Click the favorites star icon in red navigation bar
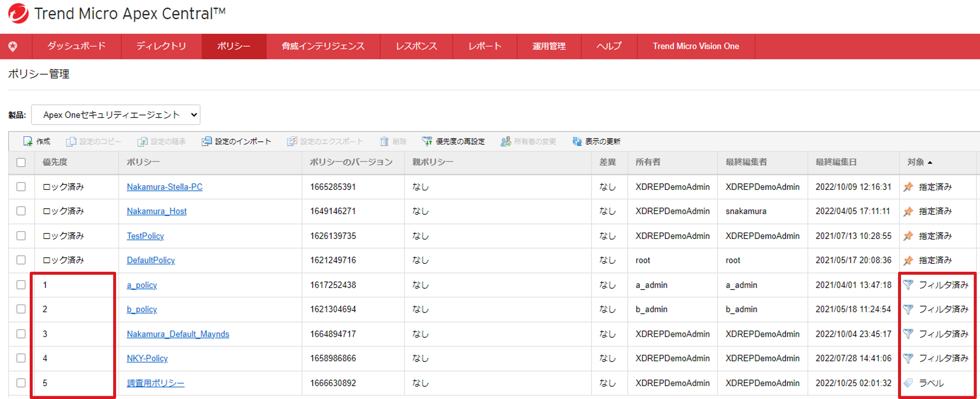 click(13, 46)
